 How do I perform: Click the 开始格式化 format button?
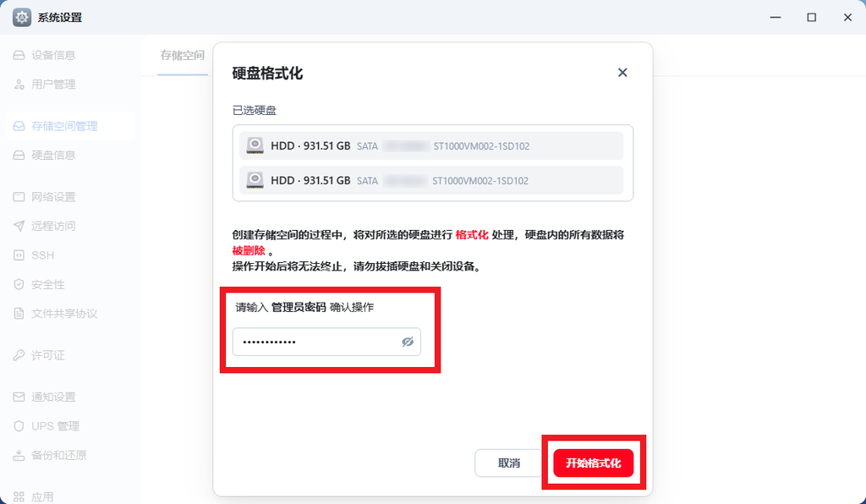pyautogui.click(x=595, y=463)
